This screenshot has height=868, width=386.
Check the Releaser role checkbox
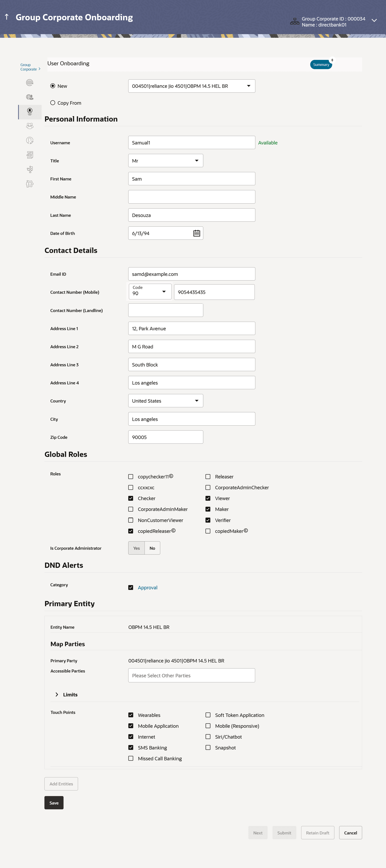[x=208, y=476]
